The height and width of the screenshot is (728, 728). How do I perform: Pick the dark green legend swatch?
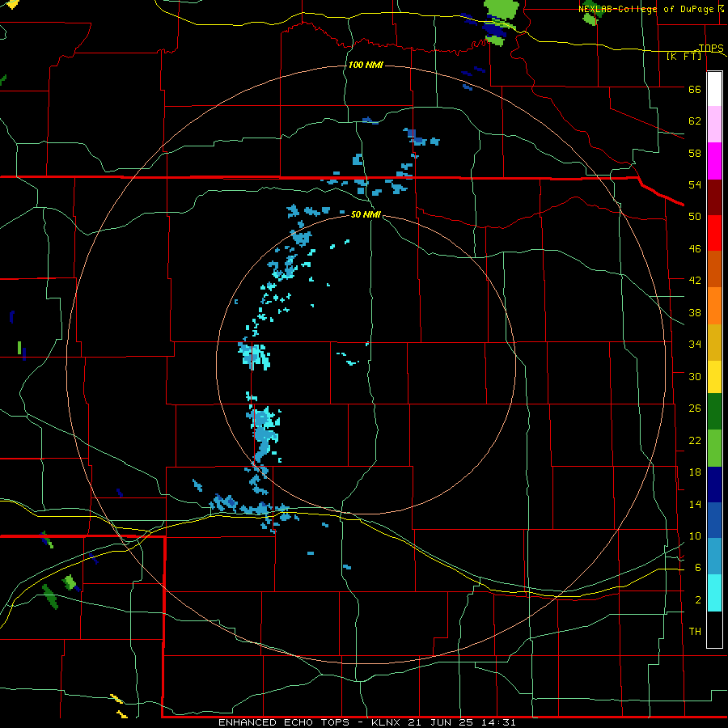point(714,412)
